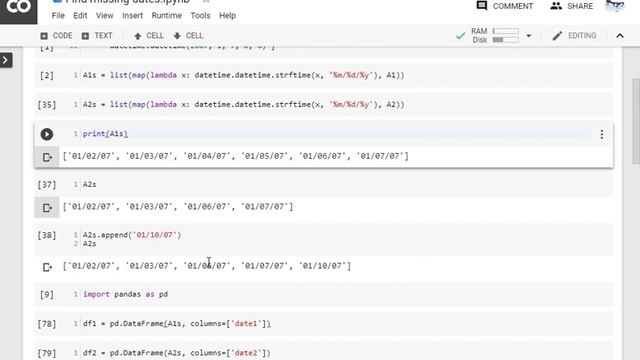Click cell 37 output list of four dates
Screen dimensions: 640x360
(x=178, y=207)
